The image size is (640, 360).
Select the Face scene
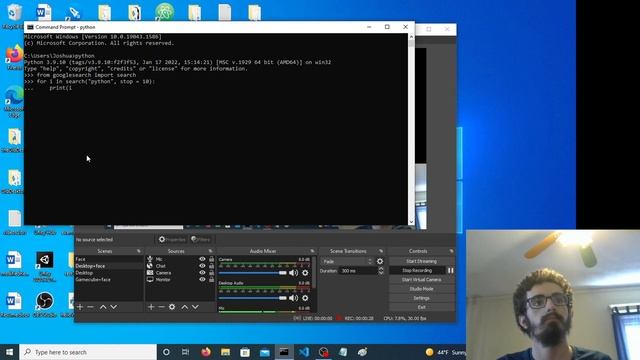coord(109,259)
